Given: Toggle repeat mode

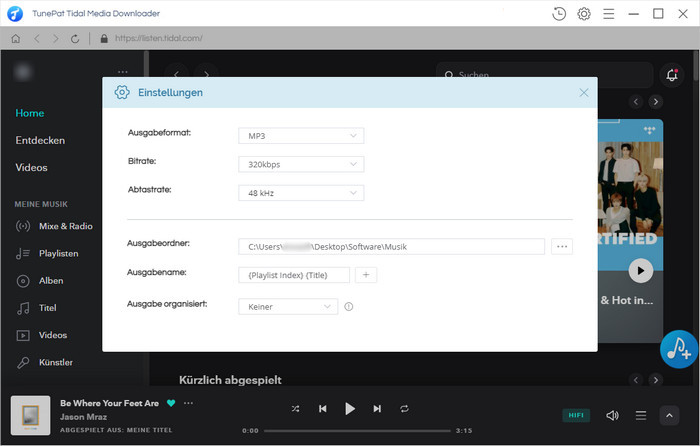Looking at the screenshot, I should click(x=404, y=408).
